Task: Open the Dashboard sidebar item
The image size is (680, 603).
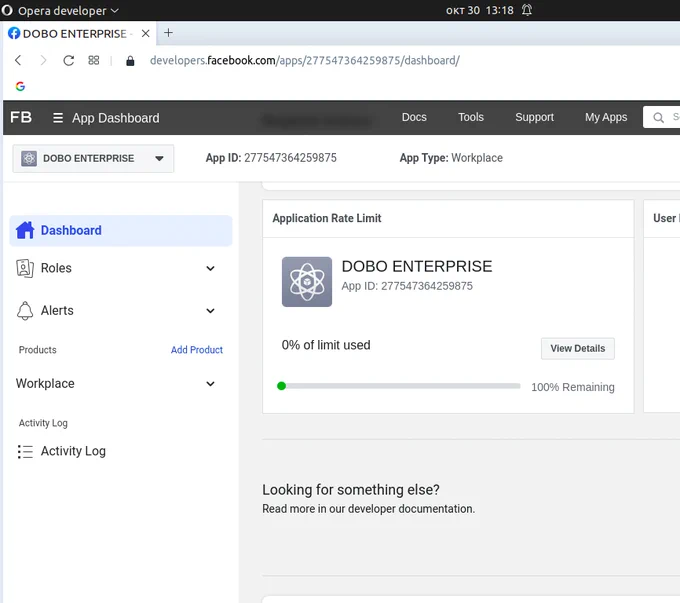Action: pyautogui.click(x=121, y=230)
